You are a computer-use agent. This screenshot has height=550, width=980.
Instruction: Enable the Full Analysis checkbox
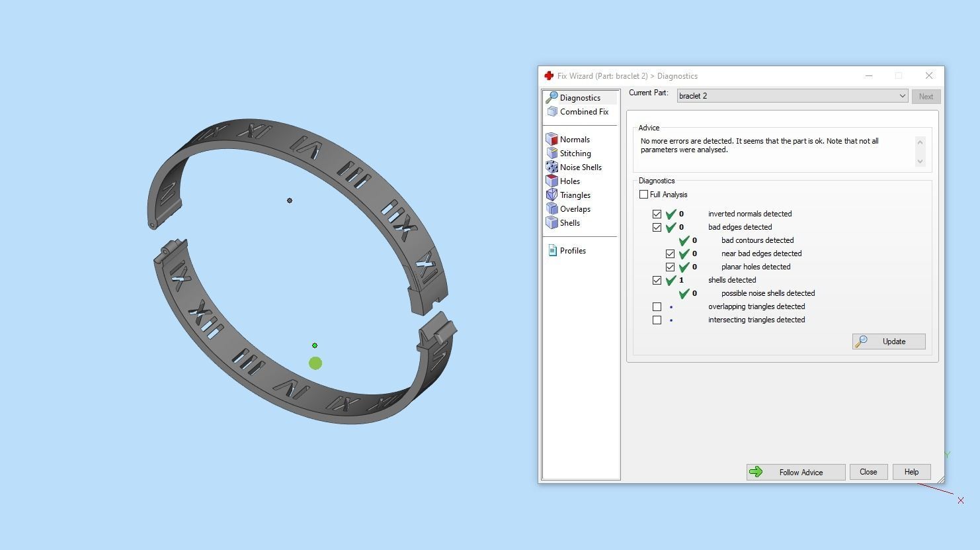coord(644,195)
